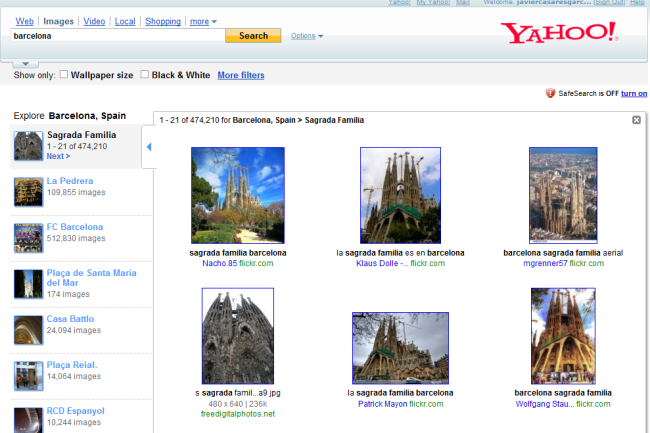The width and height of the screenshot is (650, 433).
Task: Click the '109,855 images' count text
Action: pos(76,192)
